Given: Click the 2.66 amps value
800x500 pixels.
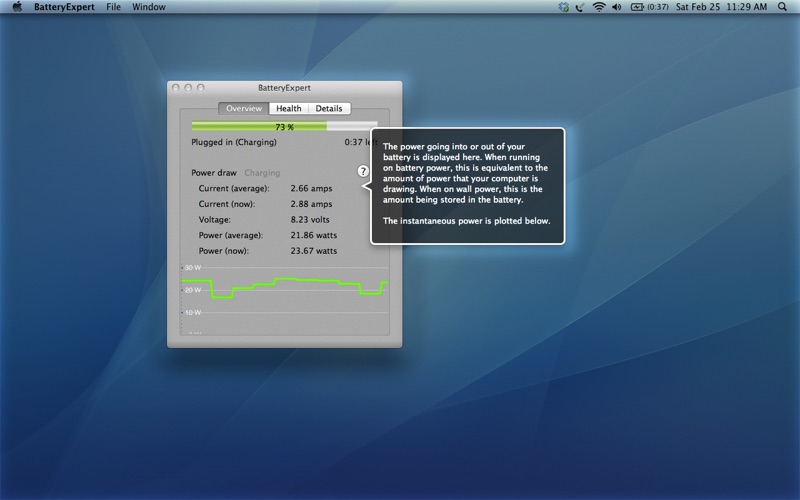Looking at the screenshot, I should tap(311, 188).
